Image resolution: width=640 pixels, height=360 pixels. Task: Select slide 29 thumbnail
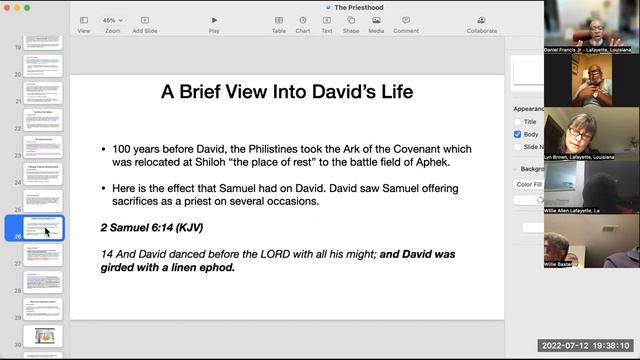pos(43,309)
